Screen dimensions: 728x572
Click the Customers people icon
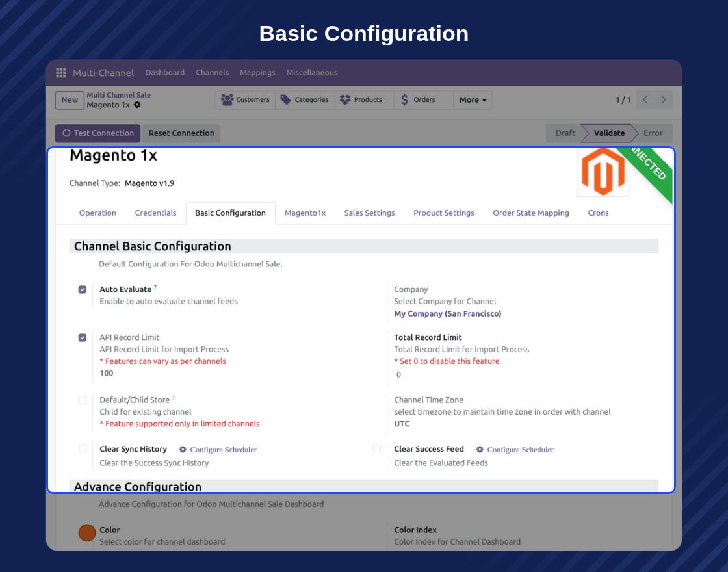227,99
